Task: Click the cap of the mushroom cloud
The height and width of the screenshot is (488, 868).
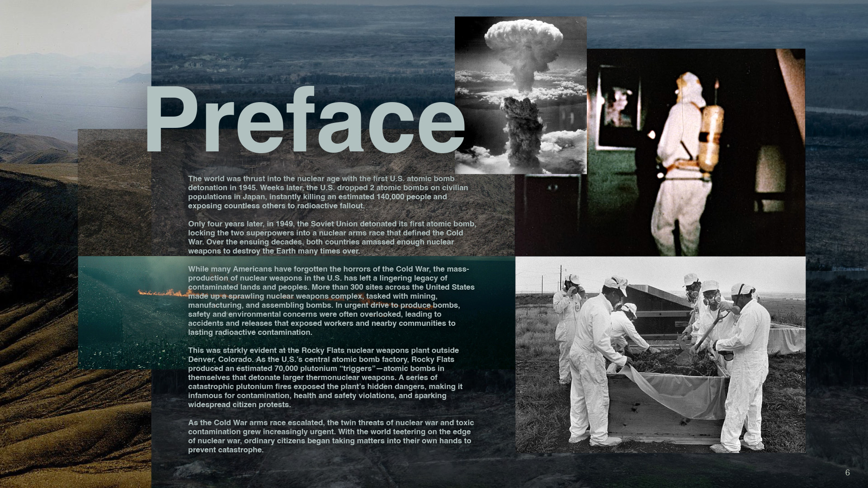Action: click(x=524, y=35)
